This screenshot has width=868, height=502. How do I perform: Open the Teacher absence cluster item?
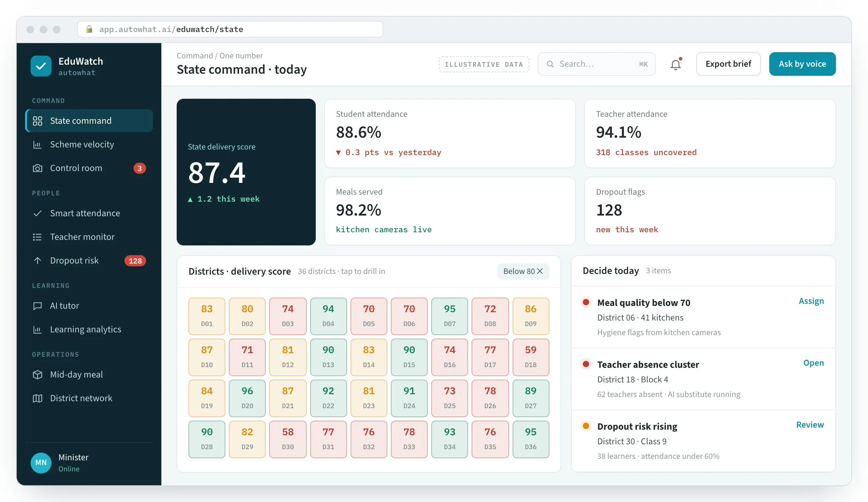(813, 363)
